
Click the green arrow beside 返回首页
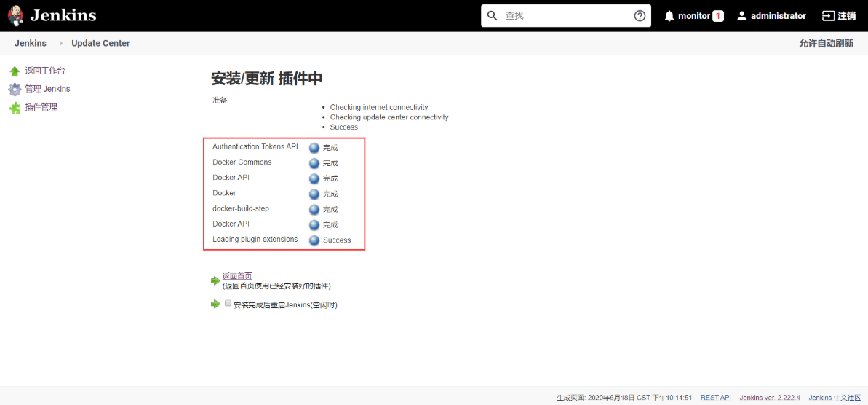coord(215,281)
